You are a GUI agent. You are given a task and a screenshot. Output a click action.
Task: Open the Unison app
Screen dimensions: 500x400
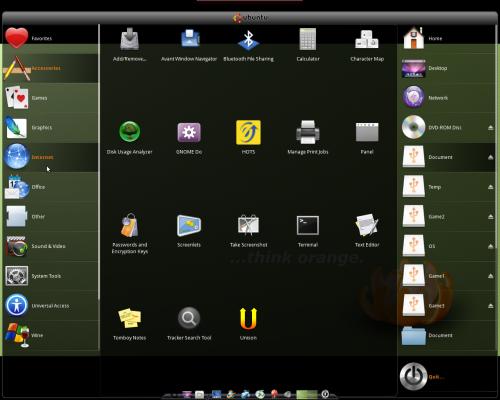click(x=248, y=324)
